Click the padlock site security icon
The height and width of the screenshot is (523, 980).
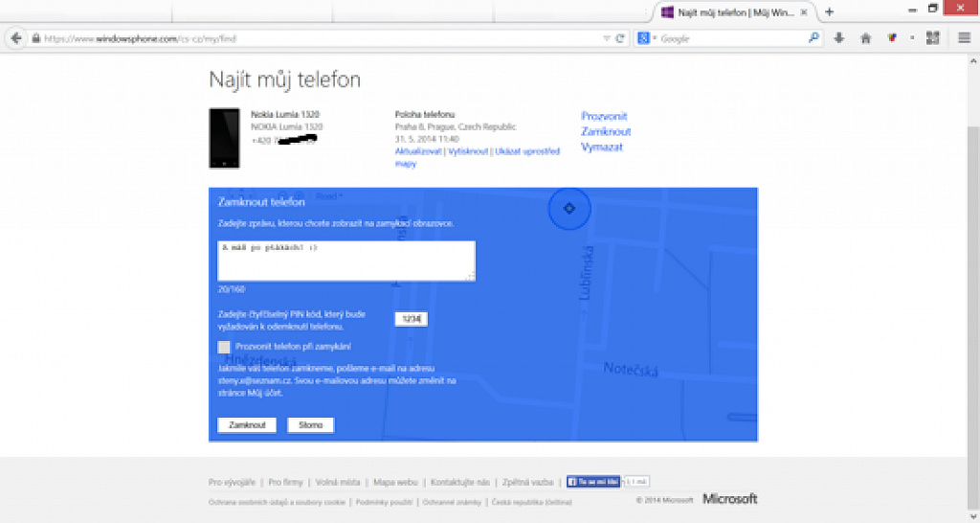(x=35, y=38)
